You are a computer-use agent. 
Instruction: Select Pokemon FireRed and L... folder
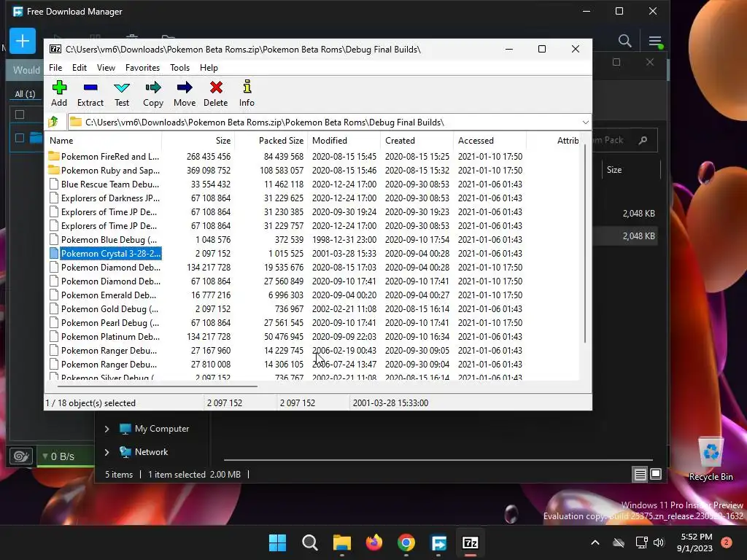coord(104,157)
